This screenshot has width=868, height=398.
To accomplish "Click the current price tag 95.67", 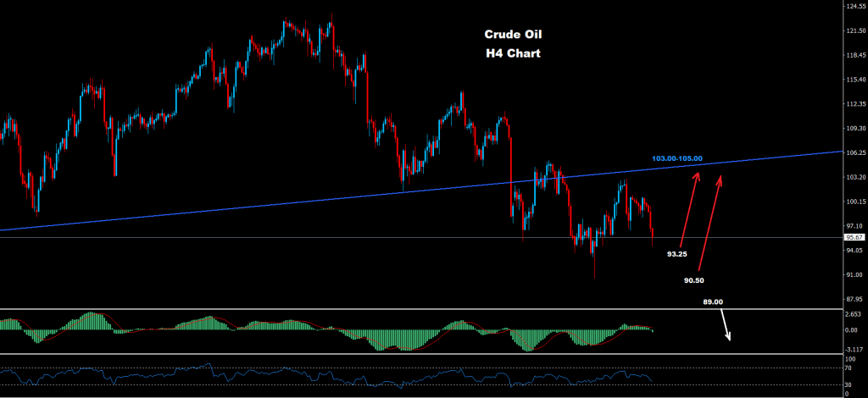I will 853,237.
